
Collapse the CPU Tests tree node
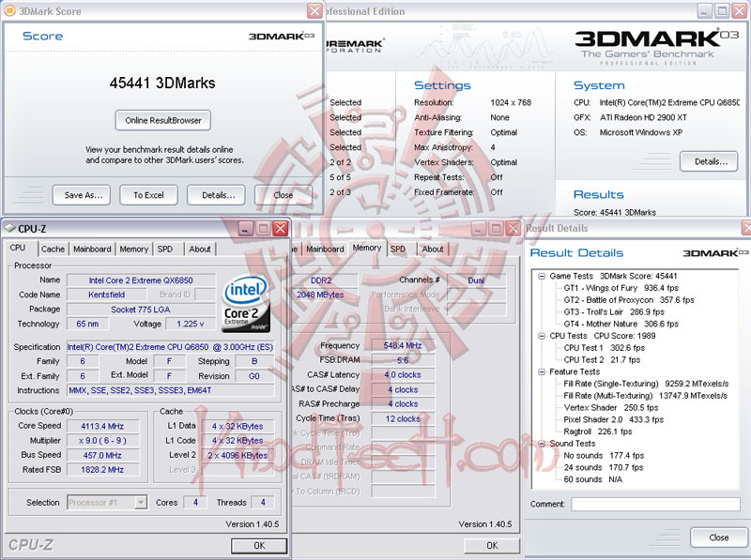pyautogui.click(x=542, y=336)
